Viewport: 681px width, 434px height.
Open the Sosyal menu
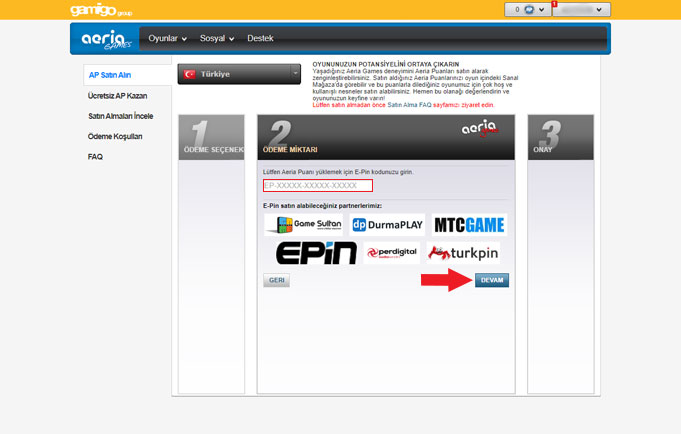coord(216,39)
